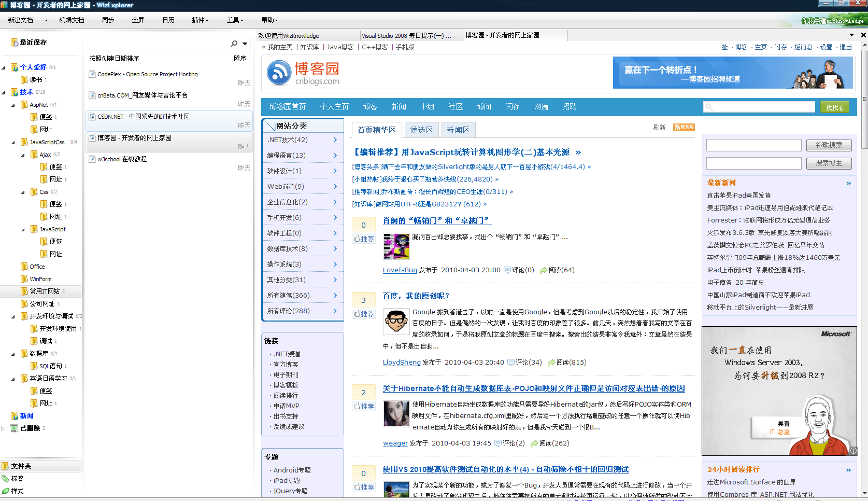Click the 最近保存 icon
868x501 pixels.
[x=15, y=42]
